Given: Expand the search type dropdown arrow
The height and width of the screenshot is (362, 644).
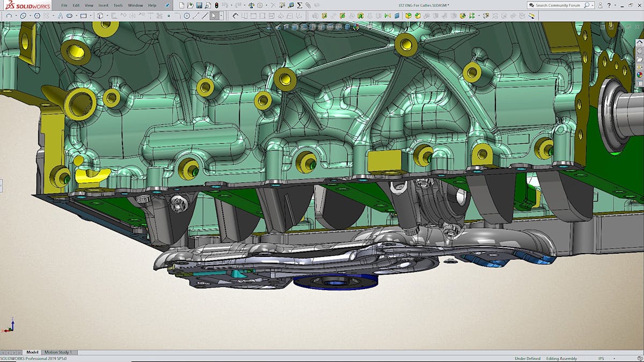Looking at the screenshot, I should pos(592,5).
